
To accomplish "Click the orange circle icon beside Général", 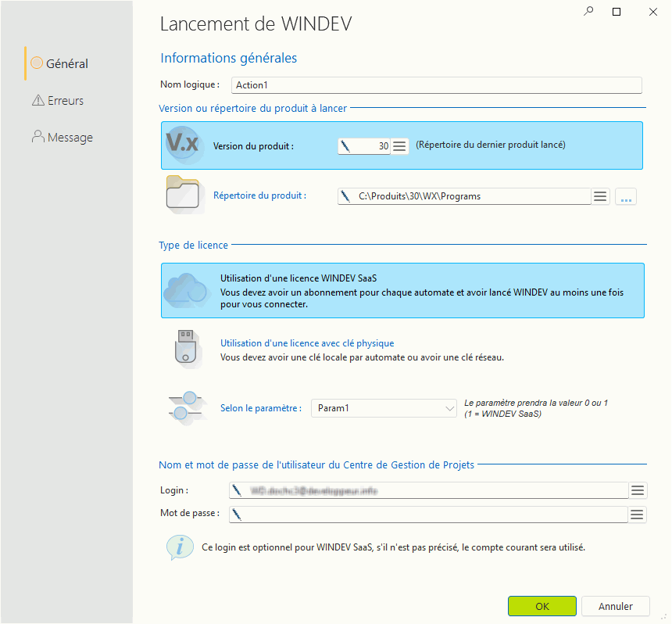I will tap(37, 63).
